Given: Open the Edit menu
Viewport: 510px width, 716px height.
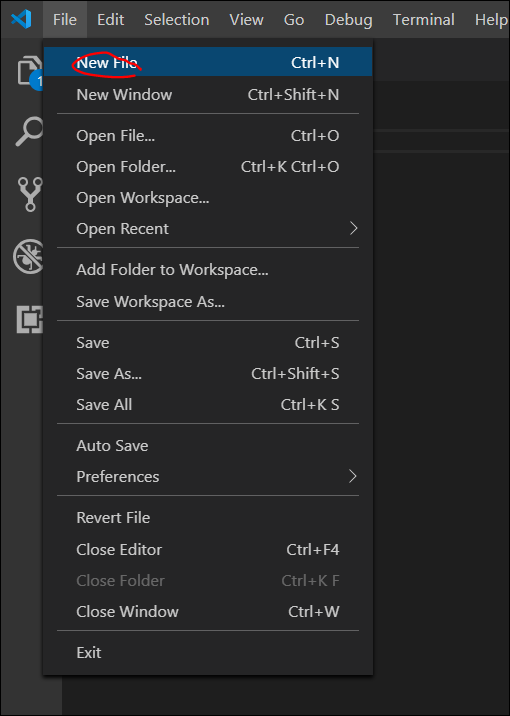Looking at the screenshot, I should 110,20.
